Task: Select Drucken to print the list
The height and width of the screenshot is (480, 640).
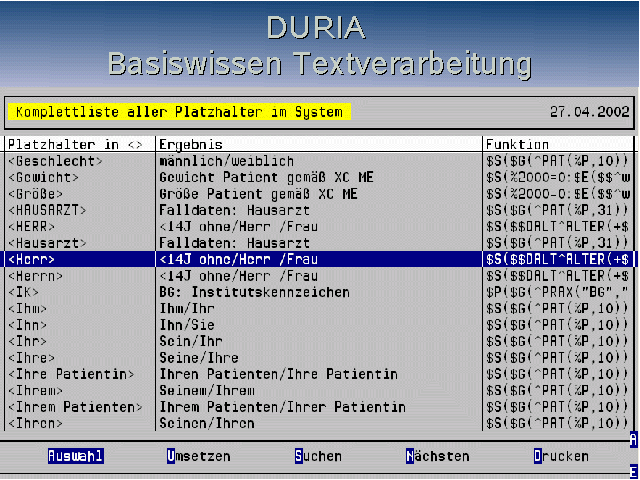Action: click(x=561, y=456)
